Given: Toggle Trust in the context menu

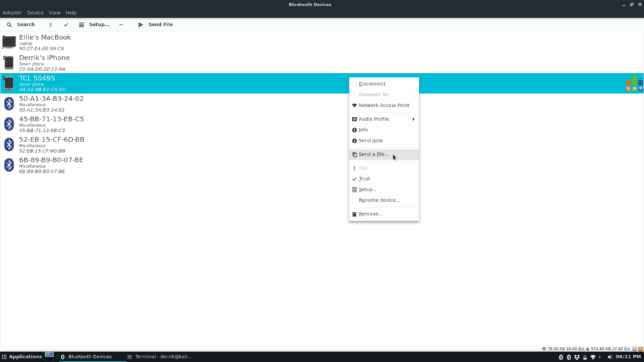Looking at the screenshot, I should [364, 179].
